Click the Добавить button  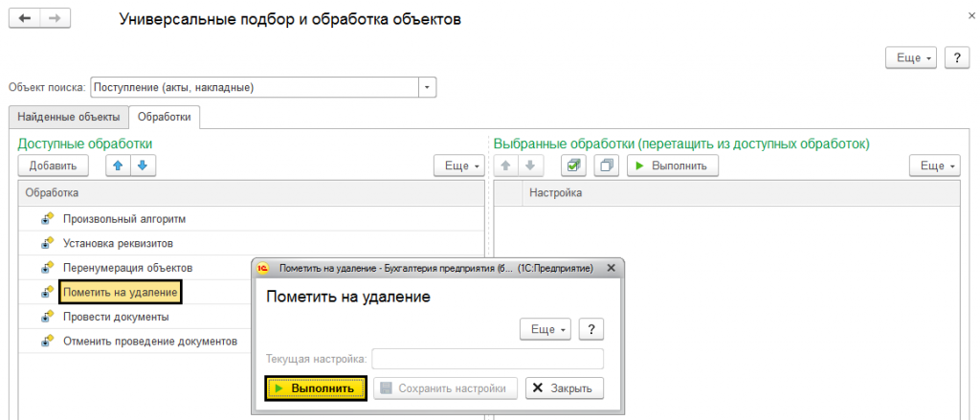(x=53, y=166)
